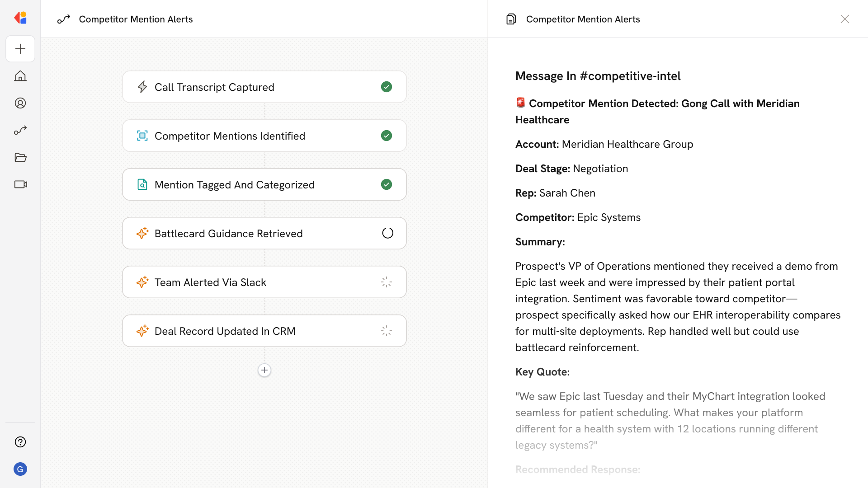The width and height of the screenshot is (868, 488).
Task: Open the Help icon near the bottom
Action: point(20,442)
